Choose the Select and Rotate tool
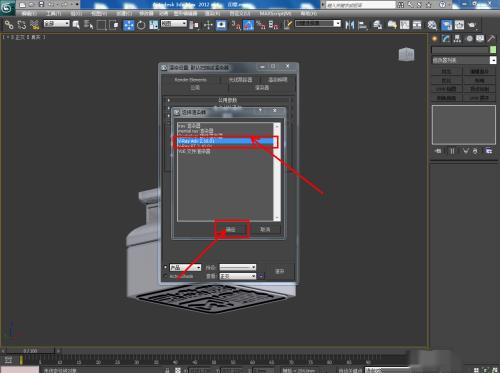 (x=141, y=25)
